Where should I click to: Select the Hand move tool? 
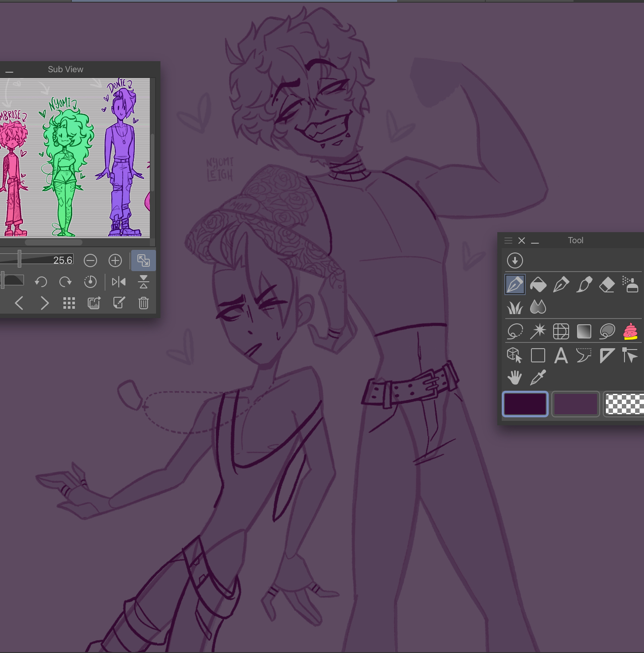[x=515, y=378]
